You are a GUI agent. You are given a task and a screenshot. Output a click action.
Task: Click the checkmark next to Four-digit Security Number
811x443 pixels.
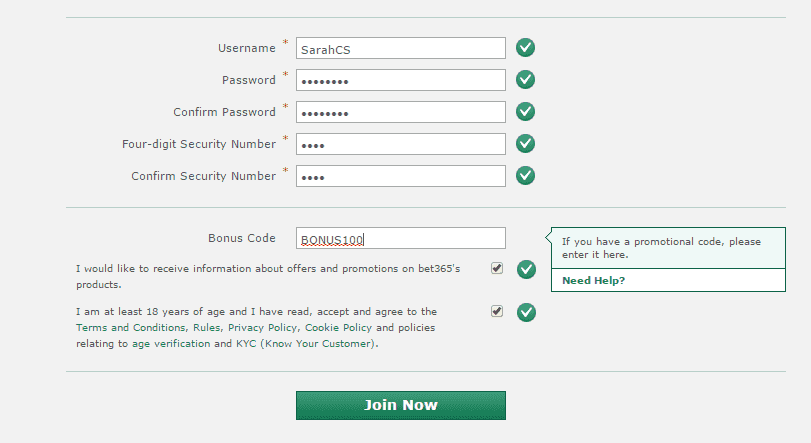525,144
